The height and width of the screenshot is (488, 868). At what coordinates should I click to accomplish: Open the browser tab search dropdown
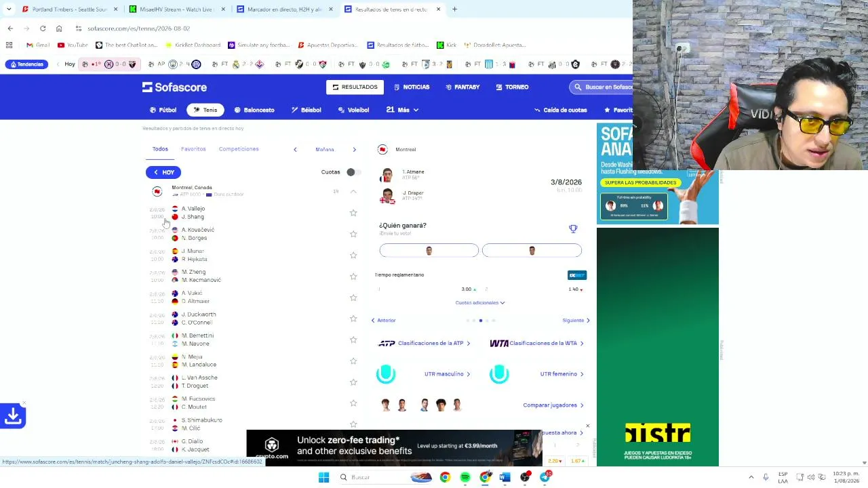coord(9,9)
